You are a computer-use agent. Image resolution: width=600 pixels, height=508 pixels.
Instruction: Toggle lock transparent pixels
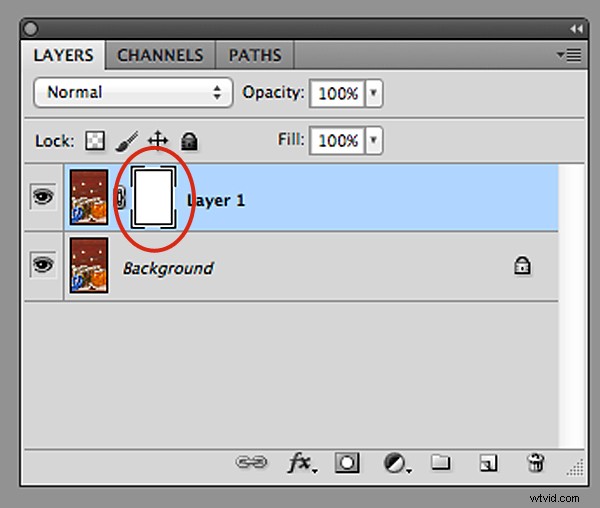coord(94,141)
